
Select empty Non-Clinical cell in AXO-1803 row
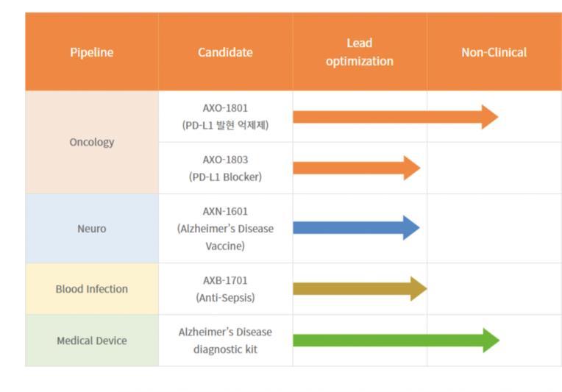pyautogui.click(x=494, y=168)
